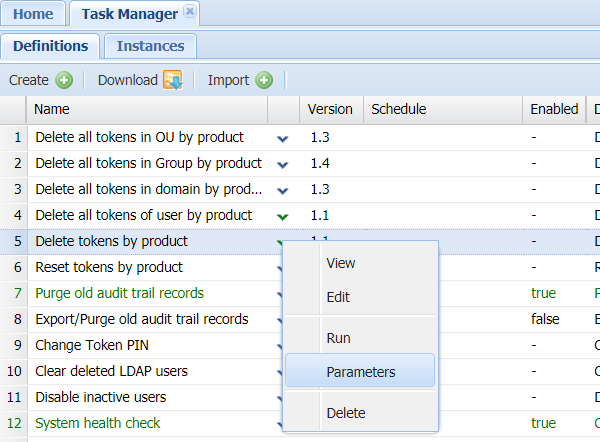The width and height of the screenshot is (600, 442).
Task: Open dropdown arrow for Delete all tokens in OU
Action: tap(283, 138)
